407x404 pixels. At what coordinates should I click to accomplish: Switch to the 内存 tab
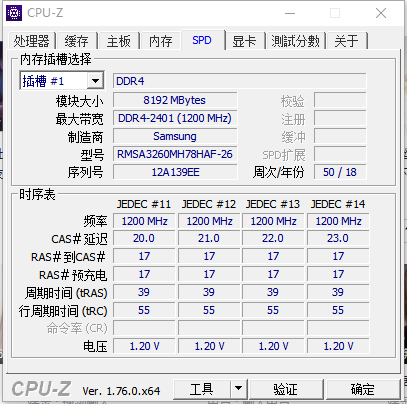[x=161, y=41]
